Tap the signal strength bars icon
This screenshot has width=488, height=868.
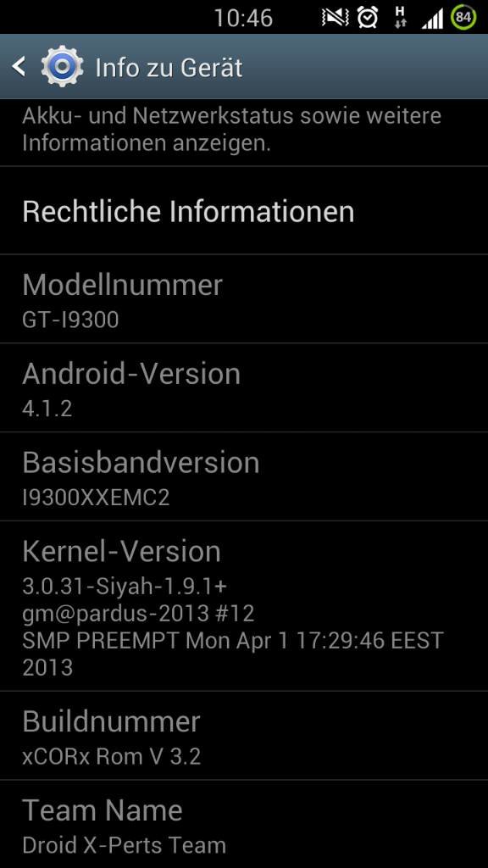tap(431, 19)
